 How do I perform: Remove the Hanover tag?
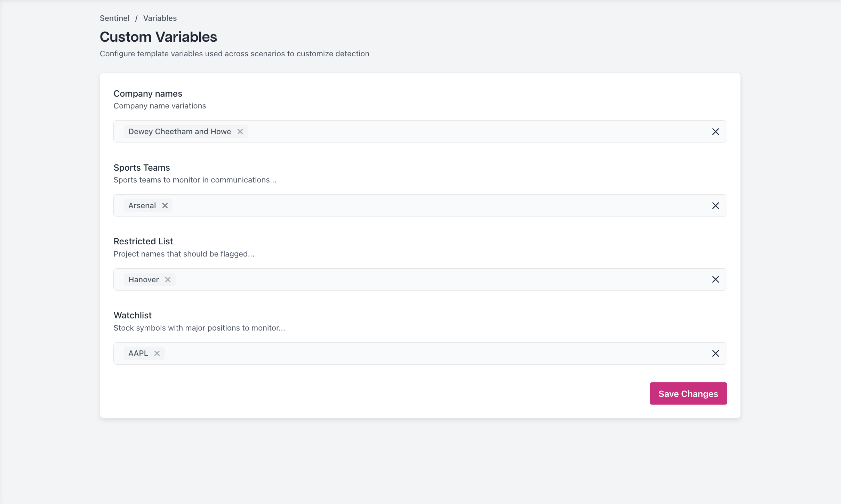tap(168, 279)
